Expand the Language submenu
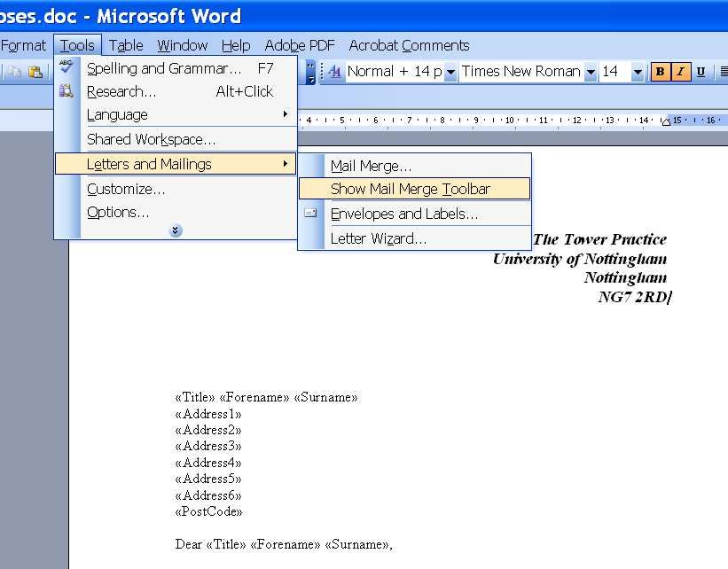Viewport: 728px width, 569px height. [x=175, y=114]
